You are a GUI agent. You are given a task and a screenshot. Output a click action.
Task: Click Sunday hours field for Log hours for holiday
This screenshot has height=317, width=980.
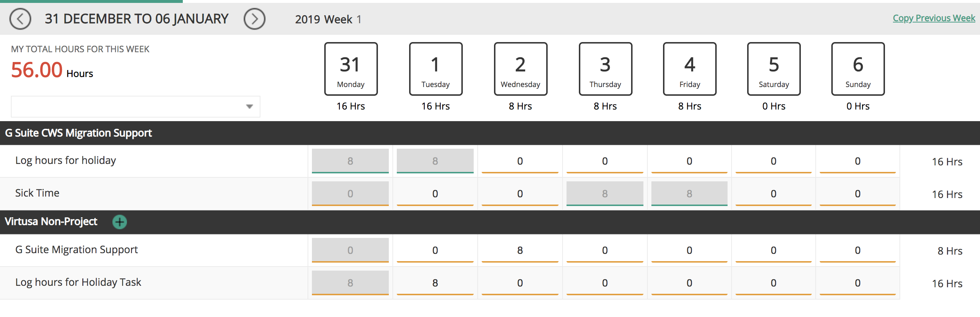click(857, 161)
